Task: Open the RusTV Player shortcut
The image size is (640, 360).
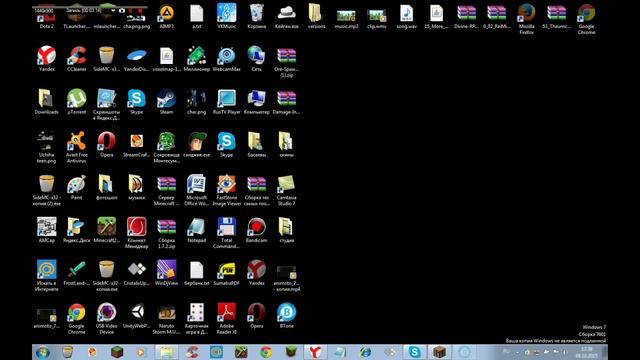Action: (227, 102)
